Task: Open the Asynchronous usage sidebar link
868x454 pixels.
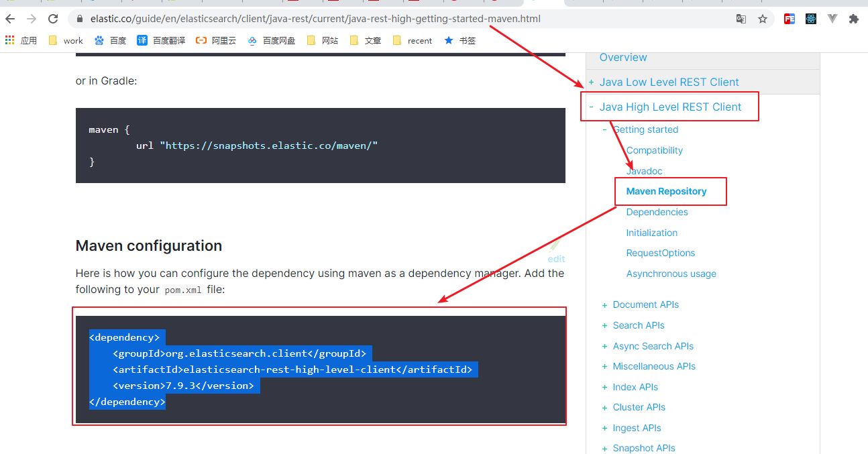Action: 671,274
